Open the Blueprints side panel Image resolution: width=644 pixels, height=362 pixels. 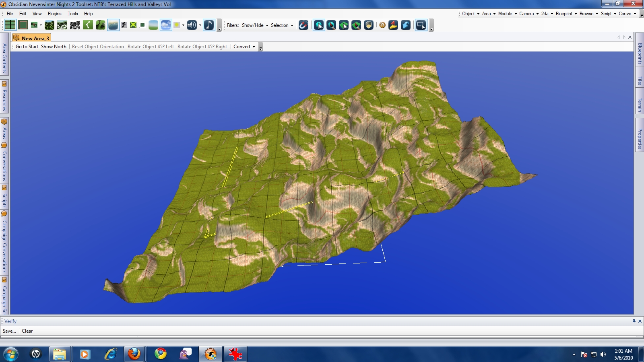(640, 53)
